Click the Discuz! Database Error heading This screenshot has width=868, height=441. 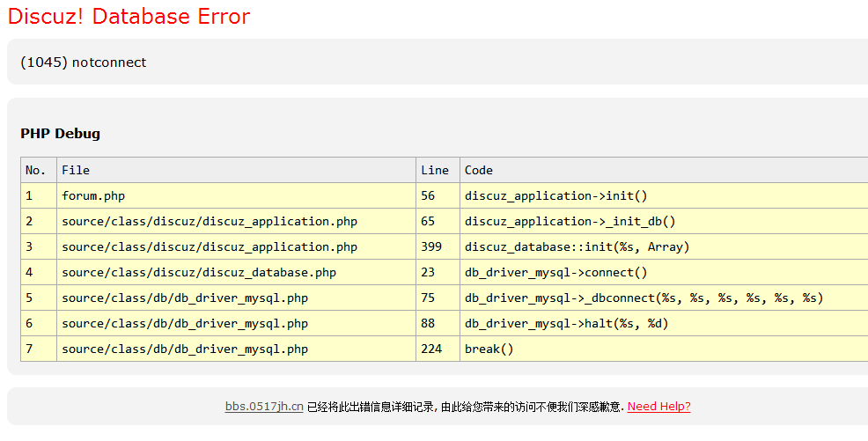point(129,16)
